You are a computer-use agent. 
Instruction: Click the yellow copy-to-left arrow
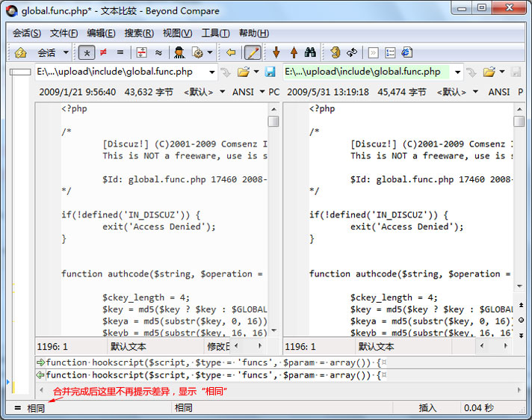pos(231,52)
